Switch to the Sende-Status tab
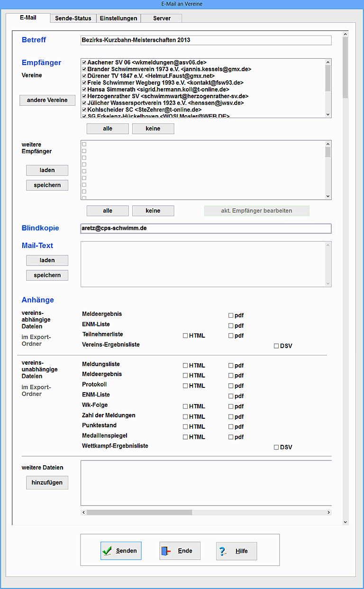Viewport: 364px width, 589px height. click(73, 18)
